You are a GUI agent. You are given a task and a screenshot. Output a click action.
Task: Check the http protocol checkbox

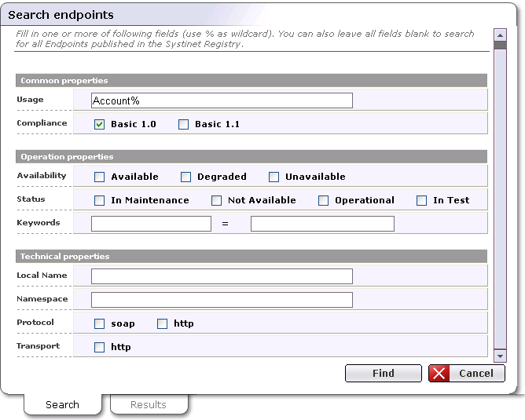pos(163,323)
